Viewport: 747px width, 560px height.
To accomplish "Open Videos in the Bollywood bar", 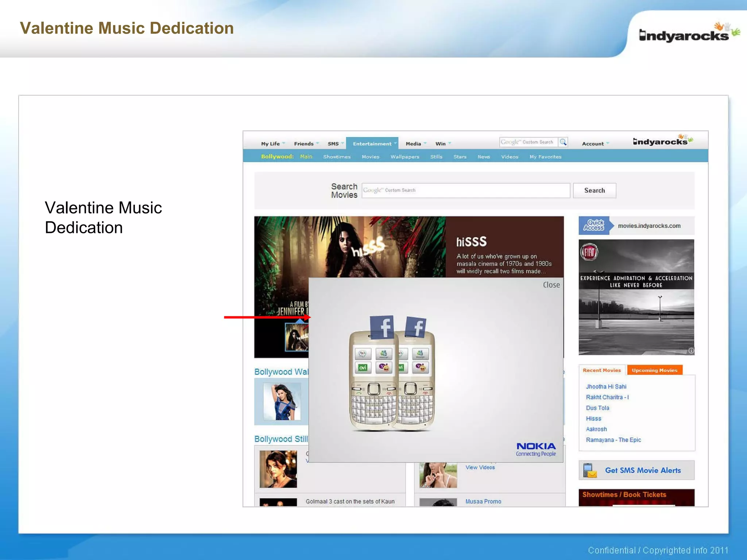I will pos(510,157).
